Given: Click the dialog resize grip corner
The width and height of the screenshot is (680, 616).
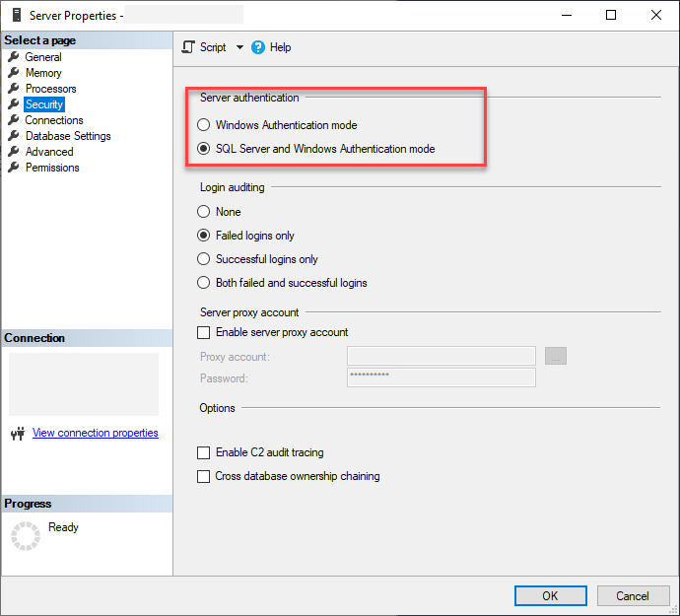Looking at the screenshot, I should pyautogui.click(x=674, y=609).
